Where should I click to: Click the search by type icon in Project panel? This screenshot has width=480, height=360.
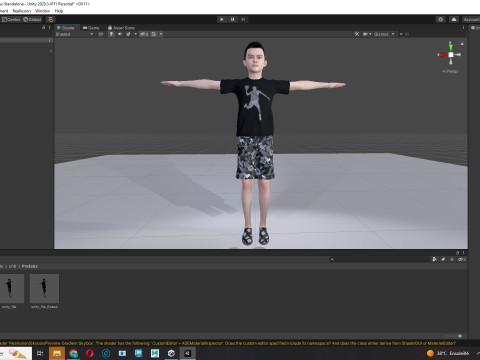click(x=434, y=259)
